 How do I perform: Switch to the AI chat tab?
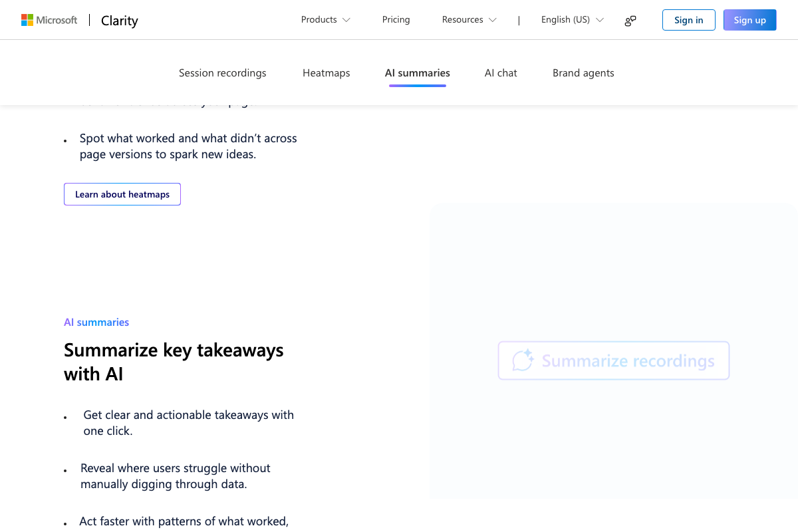pyautogui.click(x=501, y=73)
